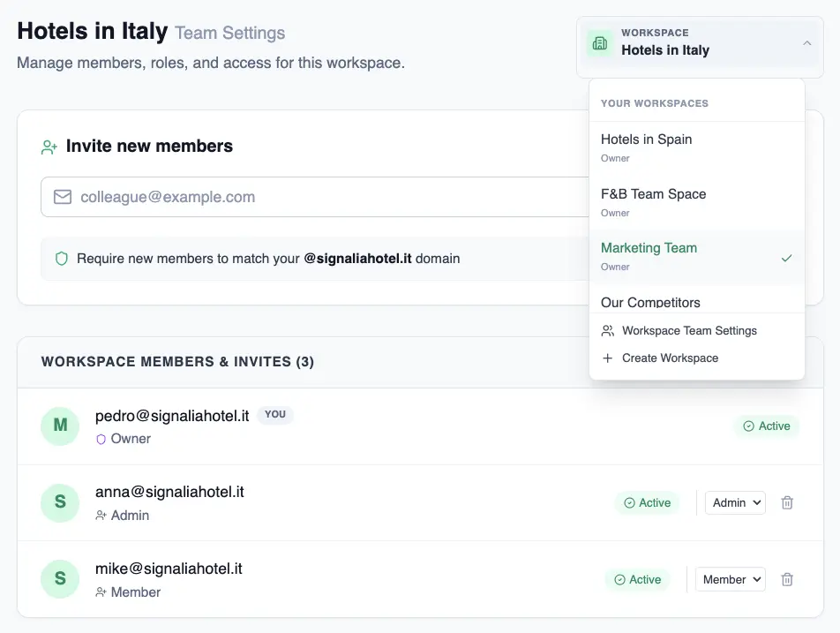Collapse the workspace switcher chevron
The image size is (840, 633).
[806, 43]
